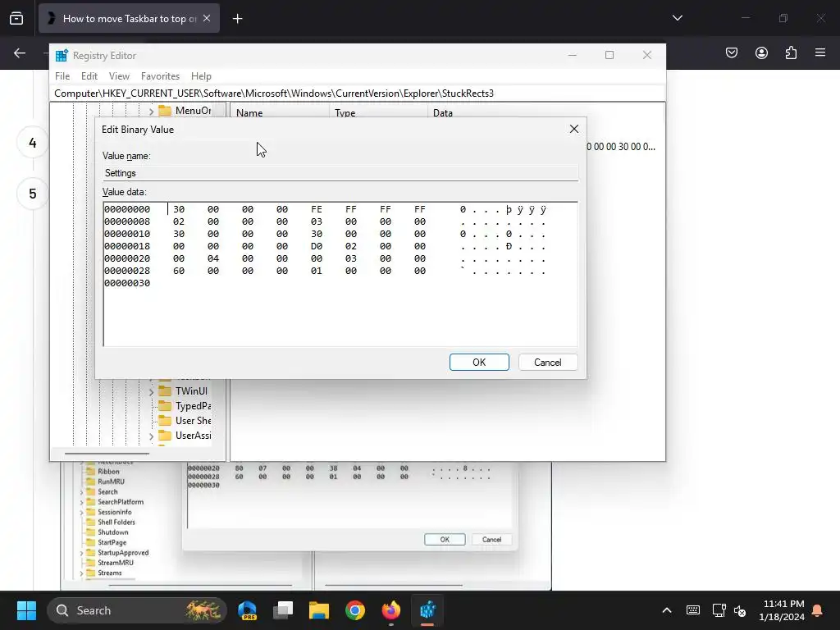Select the UserAssi key in the tree
This screenshot has height=630, width=840.
pos(193,436)
